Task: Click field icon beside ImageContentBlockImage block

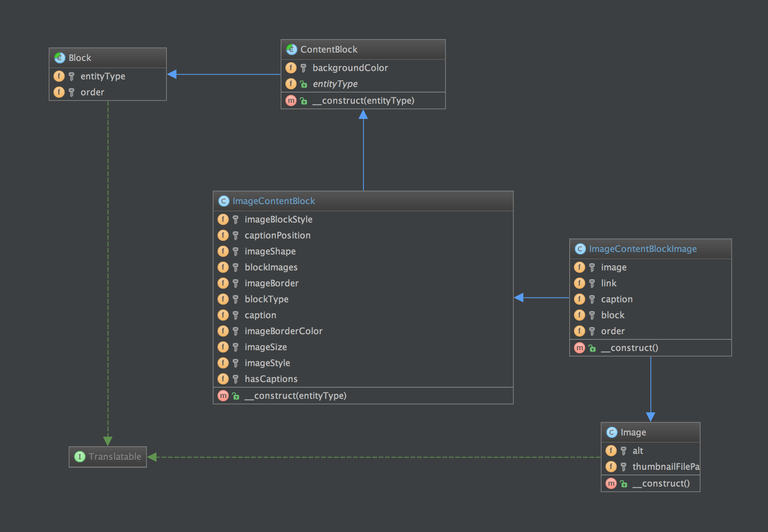Action: coord(580,315)
